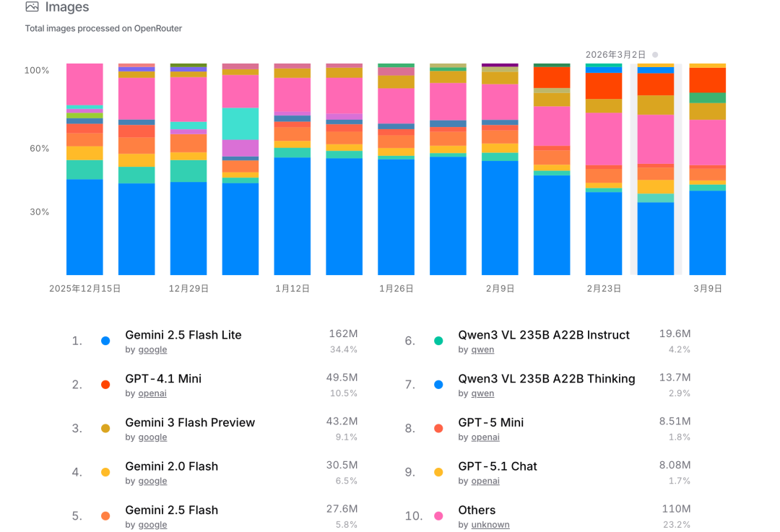Click the blue dot for Qwen3 VL 235B A22B Thinking

(x=438, y=385)
